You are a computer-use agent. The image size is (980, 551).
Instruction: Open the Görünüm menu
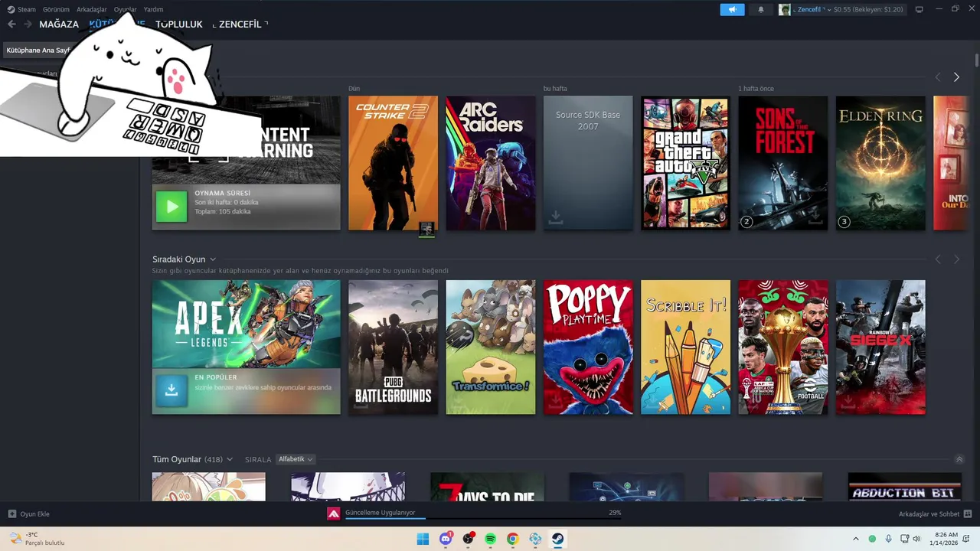click(x=56, y=9)
